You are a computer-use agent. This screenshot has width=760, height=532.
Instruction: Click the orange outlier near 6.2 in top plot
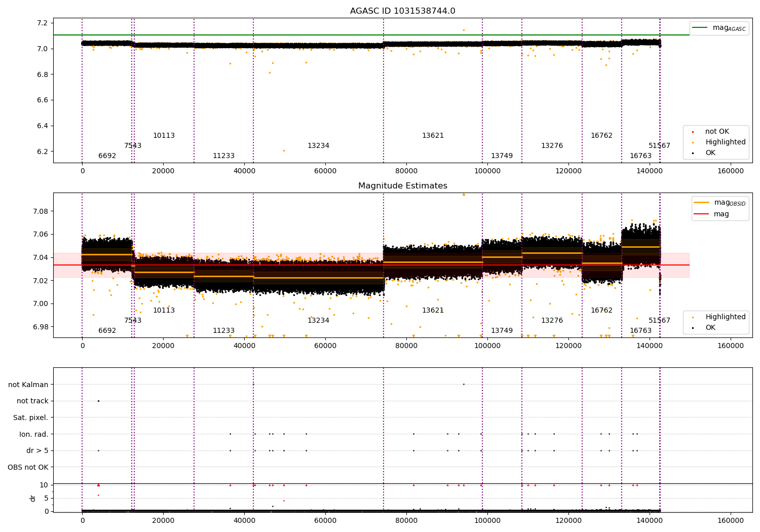click(x=284, y=150)
